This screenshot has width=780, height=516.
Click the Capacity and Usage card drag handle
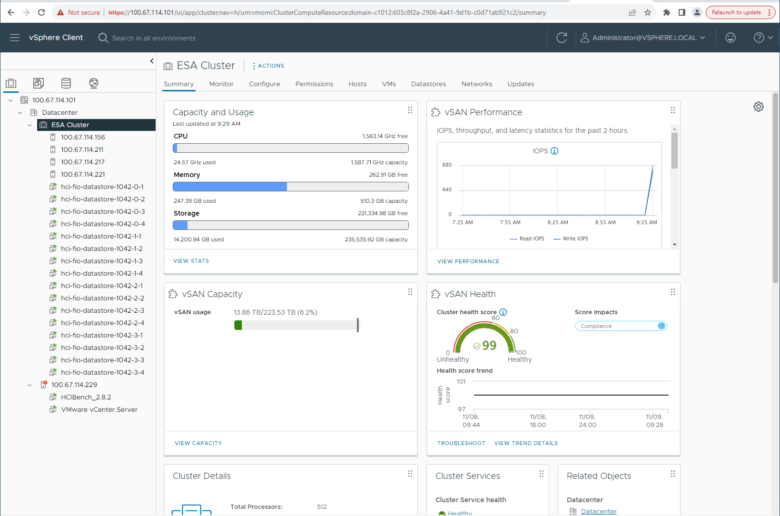point(410,110)
